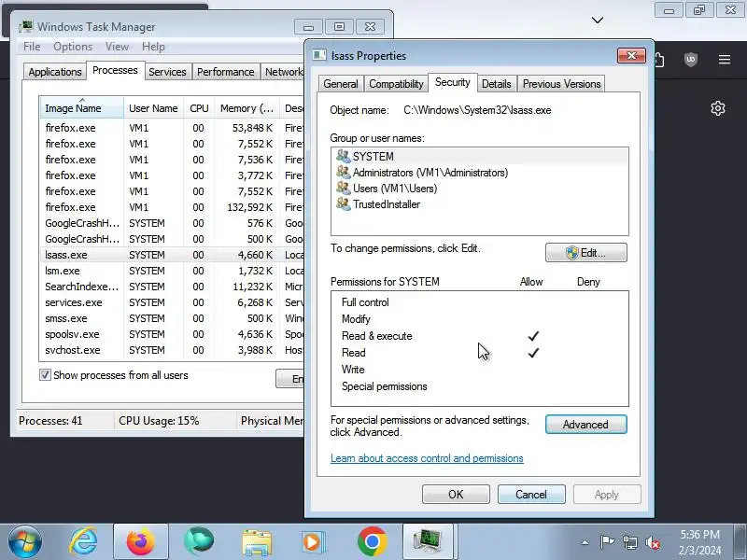
Task: Click the Advanced button
Action: [x=586, y=425]
